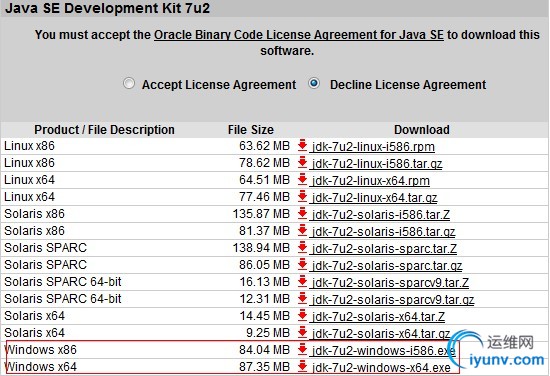550x376 pixels.
Task: Click Solaris SPARC 64-bit label beside 16.13 MB
Action: click(63, 282)
